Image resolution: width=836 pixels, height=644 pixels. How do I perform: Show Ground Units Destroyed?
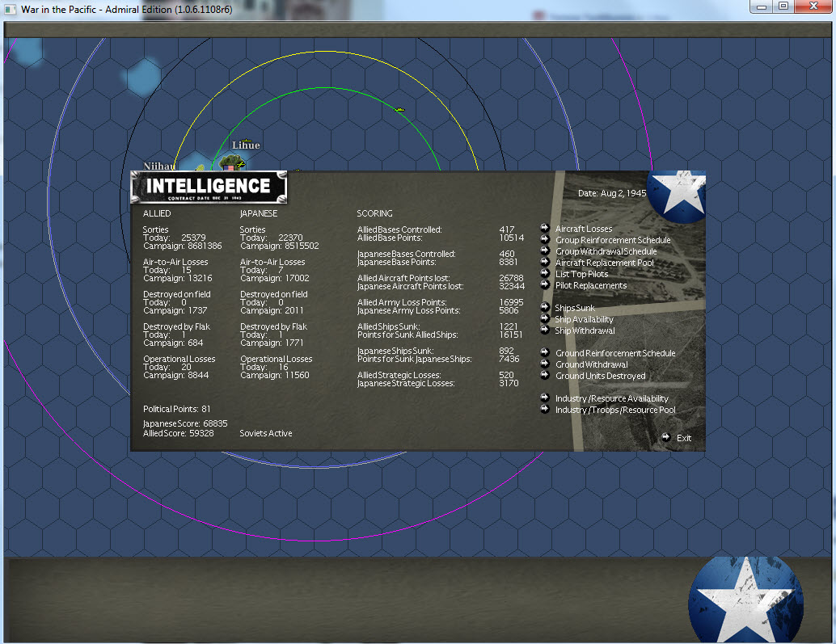pos(601,376)
